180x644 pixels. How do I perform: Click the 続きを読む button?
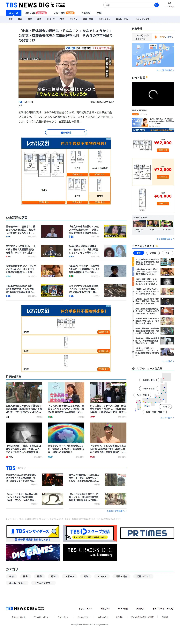point(66,132)
